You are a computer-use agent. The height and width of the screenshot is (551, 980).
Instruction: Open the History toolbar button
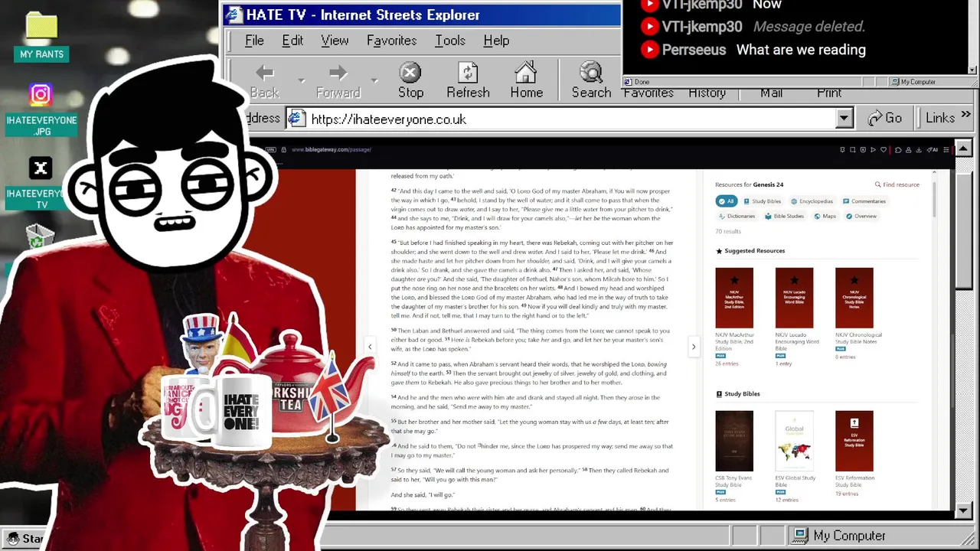[707, 93]
